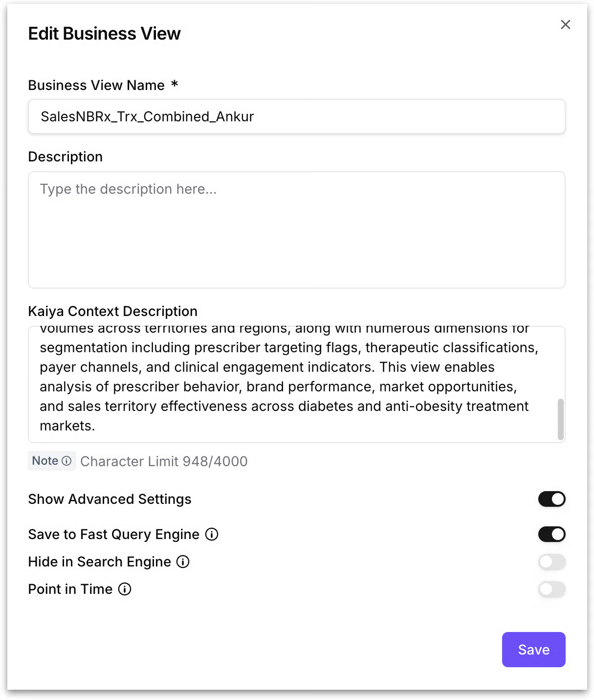Show the Hide in Search Engine info tooltip
Viewport: 594px width, 700px height.
click(183, 562)
